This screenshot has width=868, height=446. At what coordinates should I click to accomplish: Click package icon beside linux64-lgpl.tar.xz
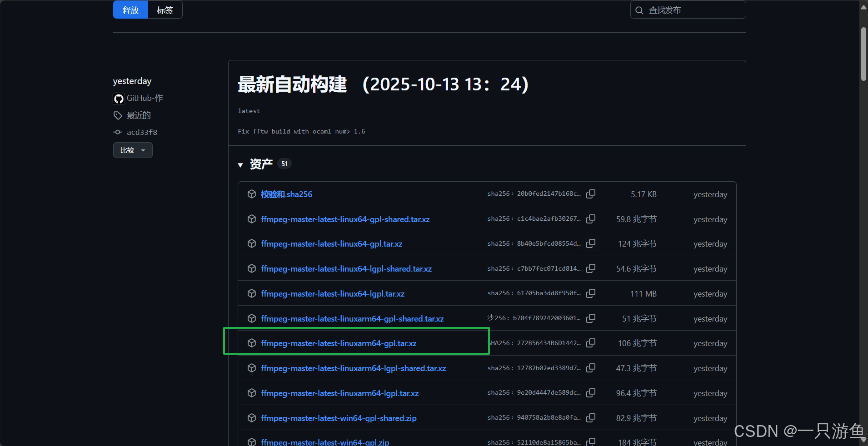click(x=252, y=293)
